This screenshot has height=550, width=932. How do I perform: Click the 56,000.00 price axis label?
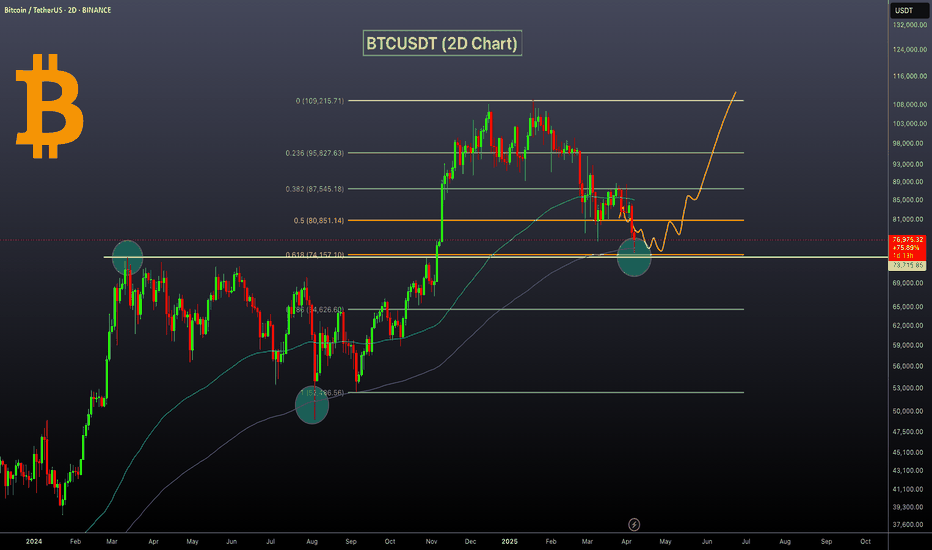click(909, 366)
